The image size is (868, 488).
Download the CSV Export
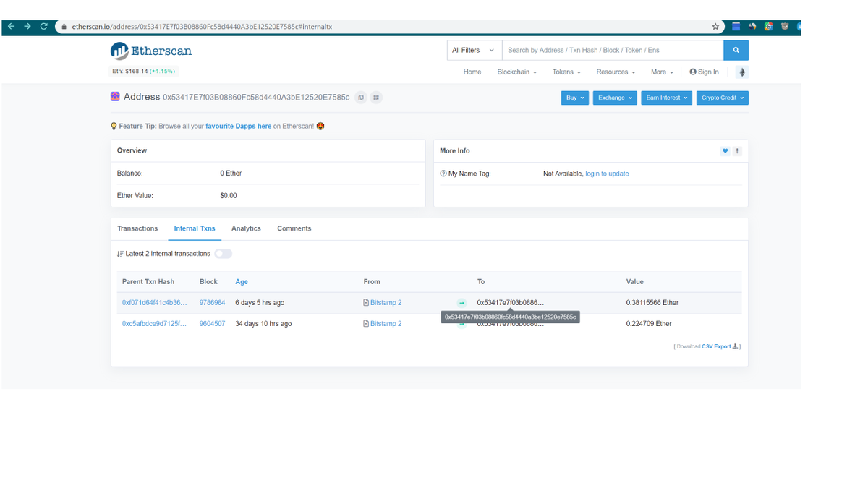720,346
